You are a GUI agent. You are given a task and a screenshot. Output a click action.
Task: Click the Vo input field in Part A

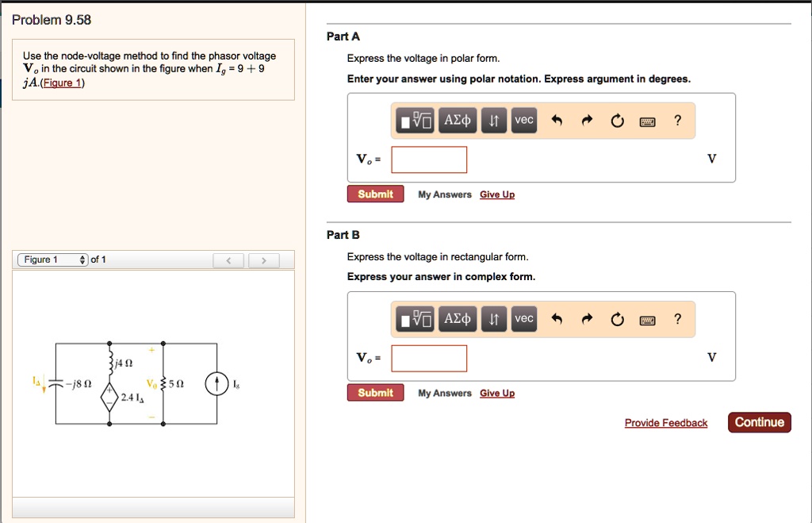tap(429, 160)
